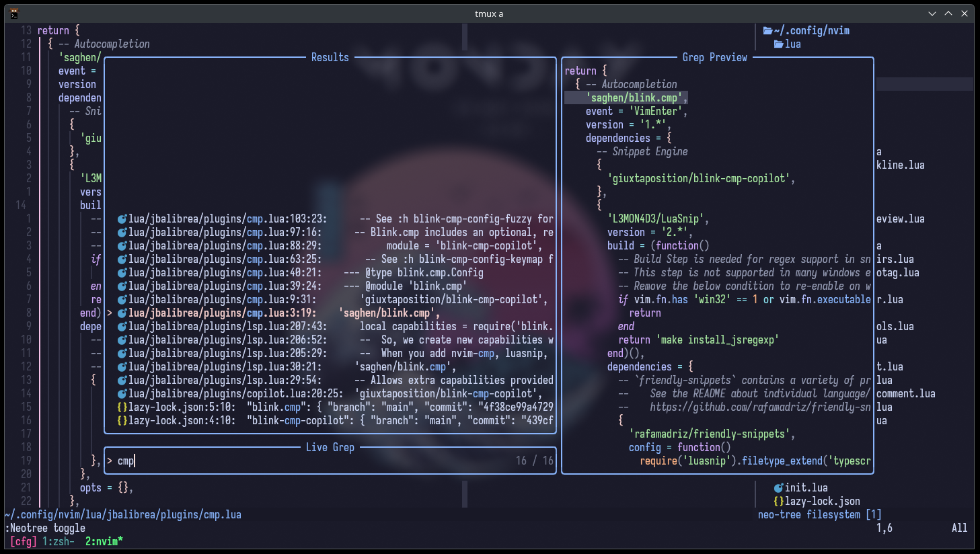Click Lua icon of cmp.lua:9:31 result
The image size is (980, 554).
[x=122, y=300]
